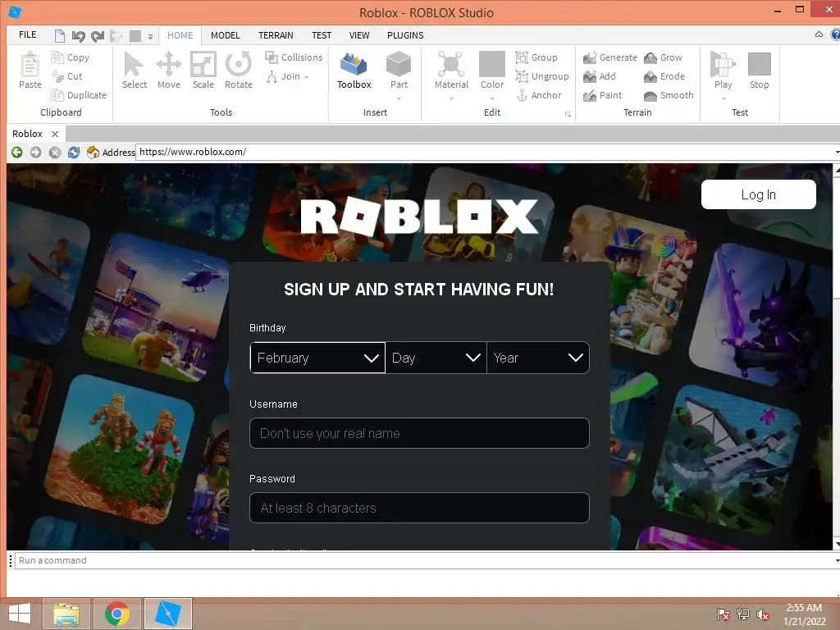Insert a Part
The width and height of the screenshot is (840, 630).
[x=399, y=71]
